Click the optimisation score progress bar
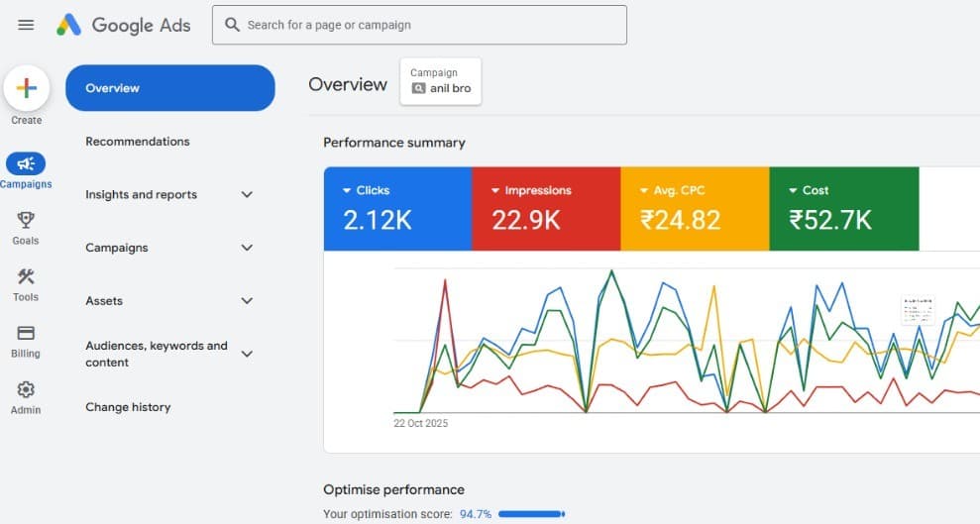 530,514
